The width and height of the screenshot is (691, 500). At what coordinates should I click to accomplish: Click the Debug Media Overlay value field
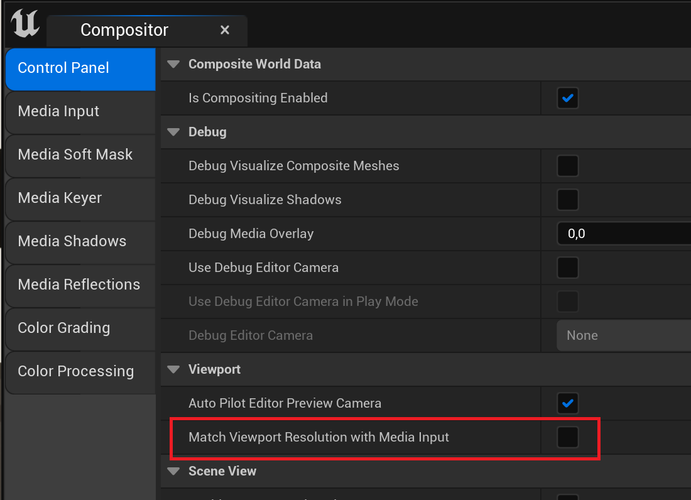point(622,234)
